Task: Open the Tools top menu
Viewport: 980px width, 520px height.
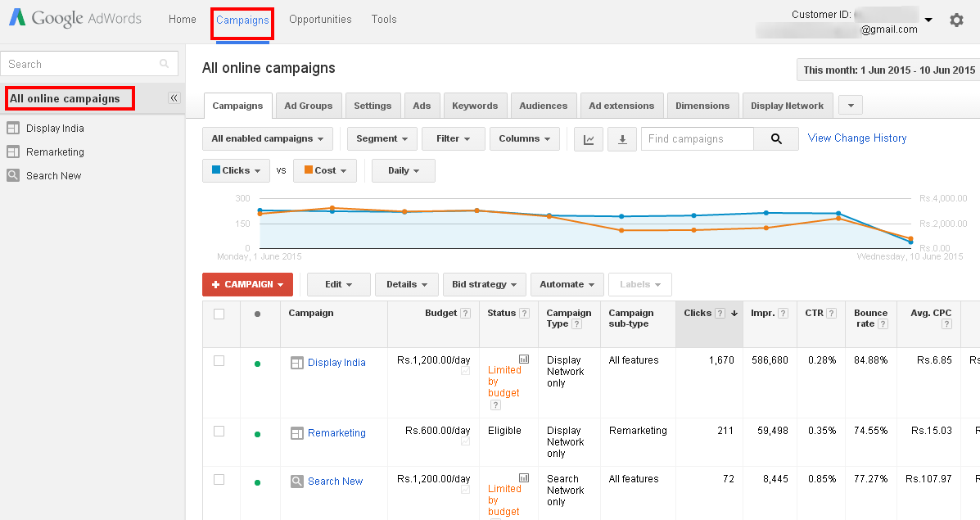Action: tap(384, 20)
